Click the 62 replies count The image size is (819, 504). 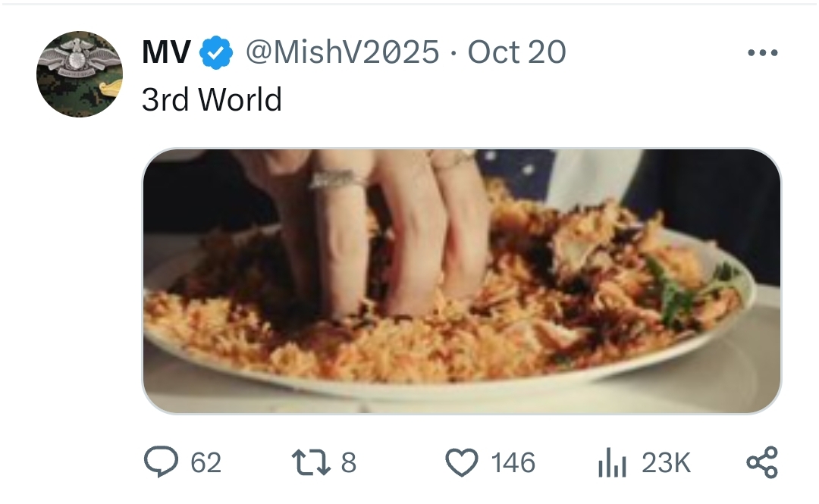coord(206,463)
